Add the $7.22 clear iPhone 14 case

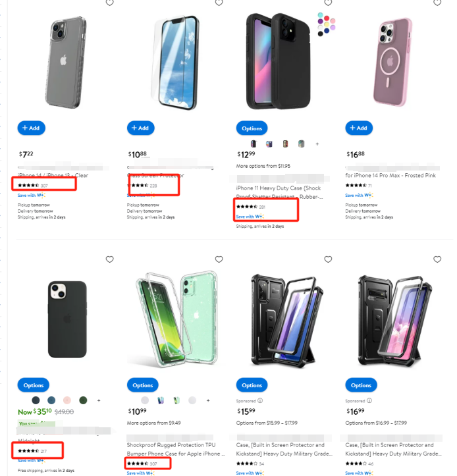click(x=31, y=128)
